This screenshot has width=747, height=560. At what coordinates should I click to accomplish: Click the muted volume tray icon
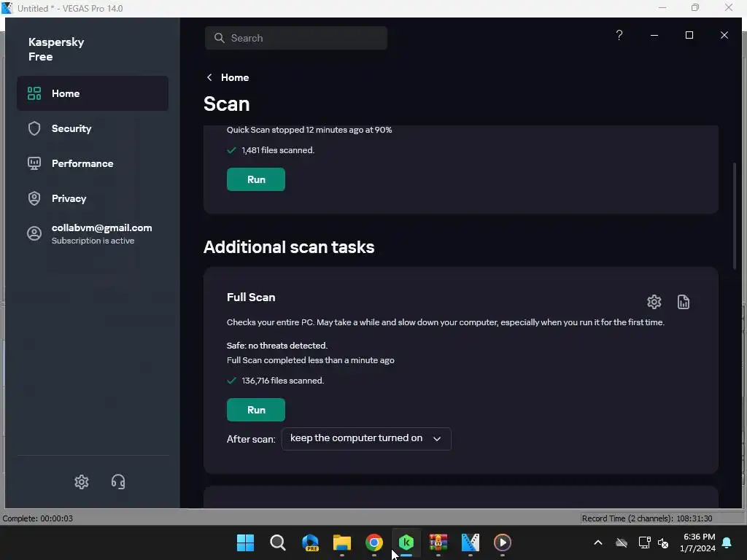point(663,542)
